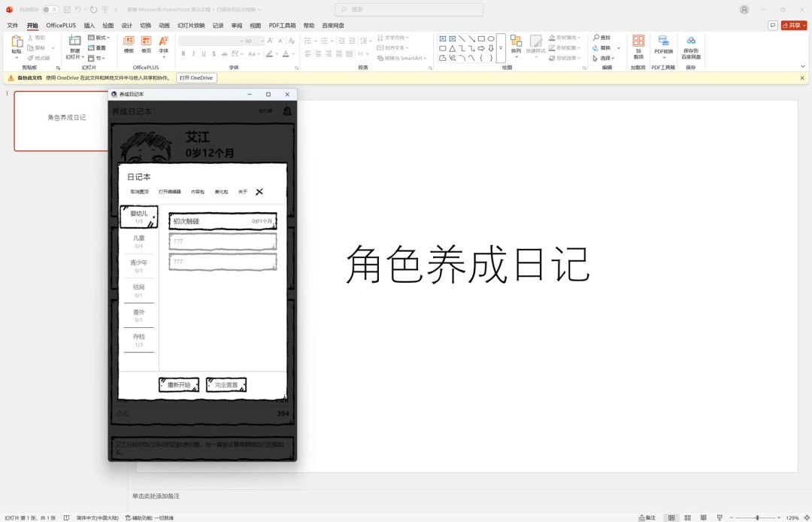Collapse the ribbon with the chevron

[x=803, y=67]
